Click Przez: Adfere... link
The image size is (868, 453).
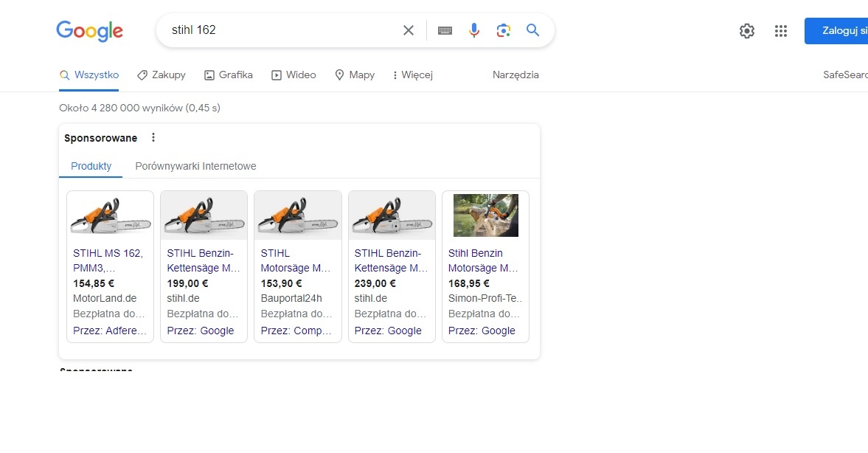click(x=110, y=331)
